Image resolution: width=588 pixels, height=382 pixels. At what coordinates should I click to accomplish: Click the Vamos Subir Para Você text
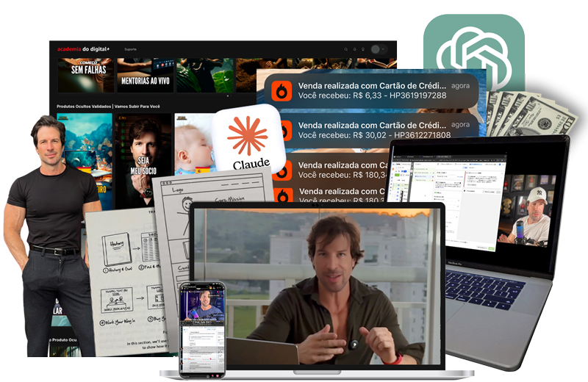pyautogui.click(x=137, y=107)
